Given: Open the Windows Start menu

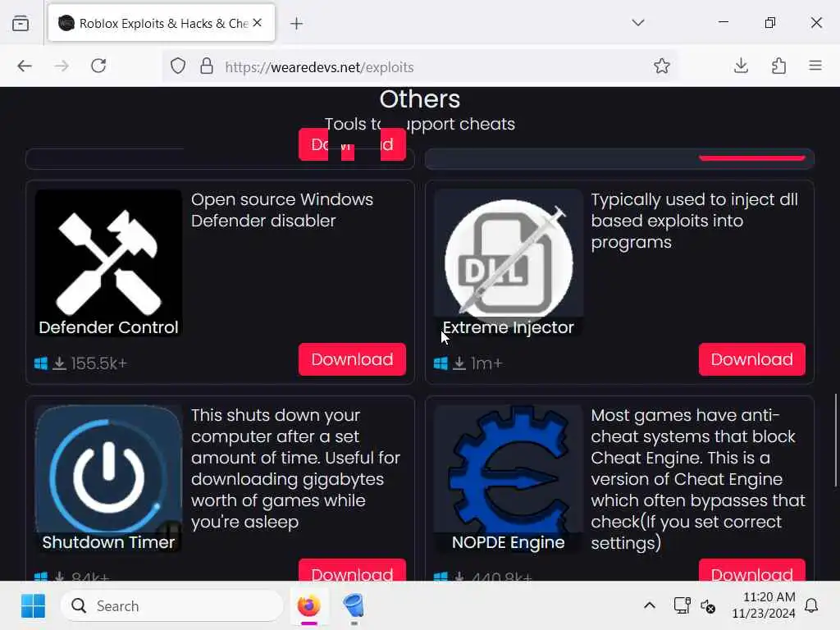Looking at the screenshot, I should click(33, 606).
